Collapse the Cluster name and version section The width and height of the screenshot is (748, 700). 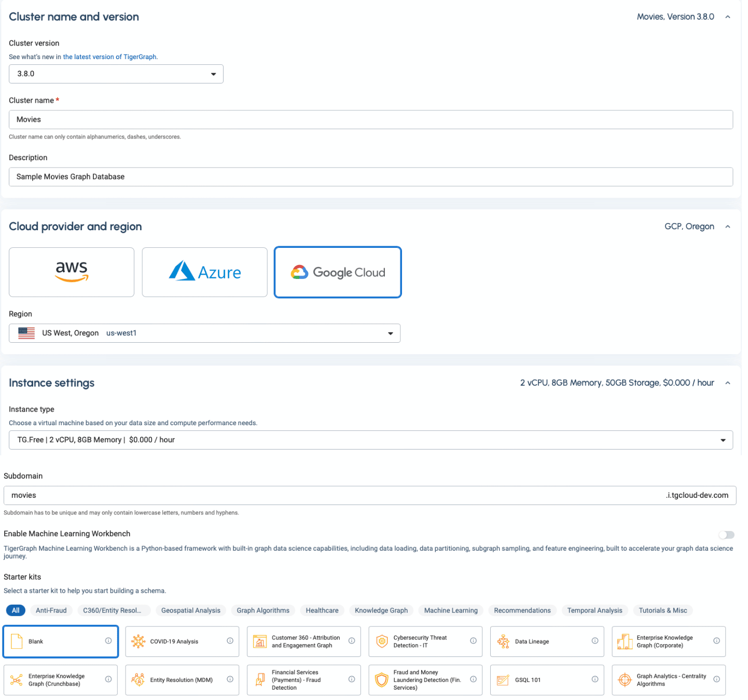point(728,17)
